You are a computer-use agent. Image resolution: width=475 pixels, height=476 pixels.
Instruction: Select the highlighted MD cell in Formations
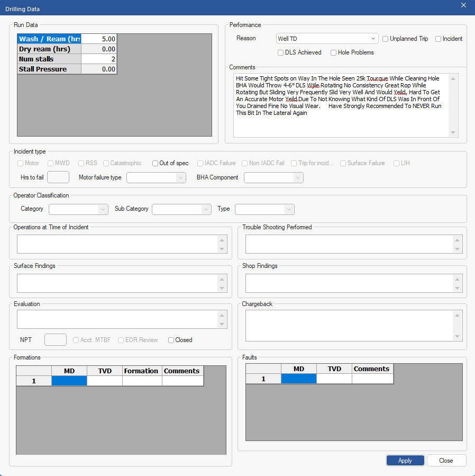pyautogui.click(x=69, y=381)
